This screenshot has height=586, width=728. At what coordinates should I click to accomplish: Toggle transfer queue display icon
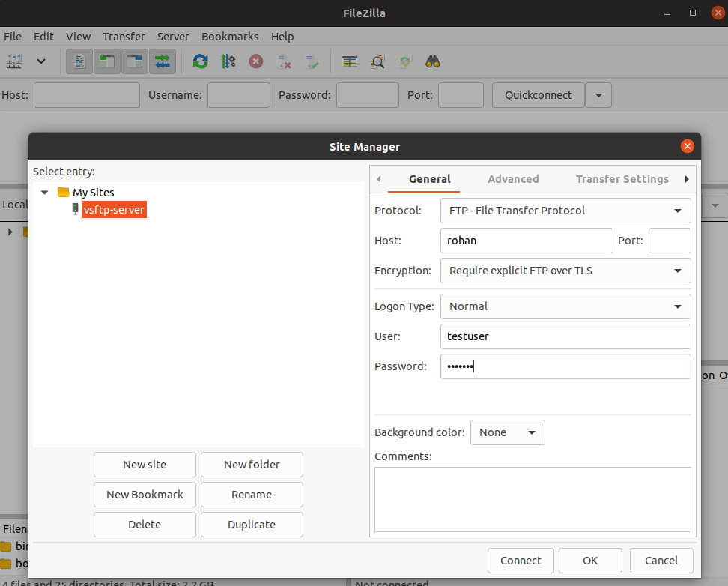163,61
